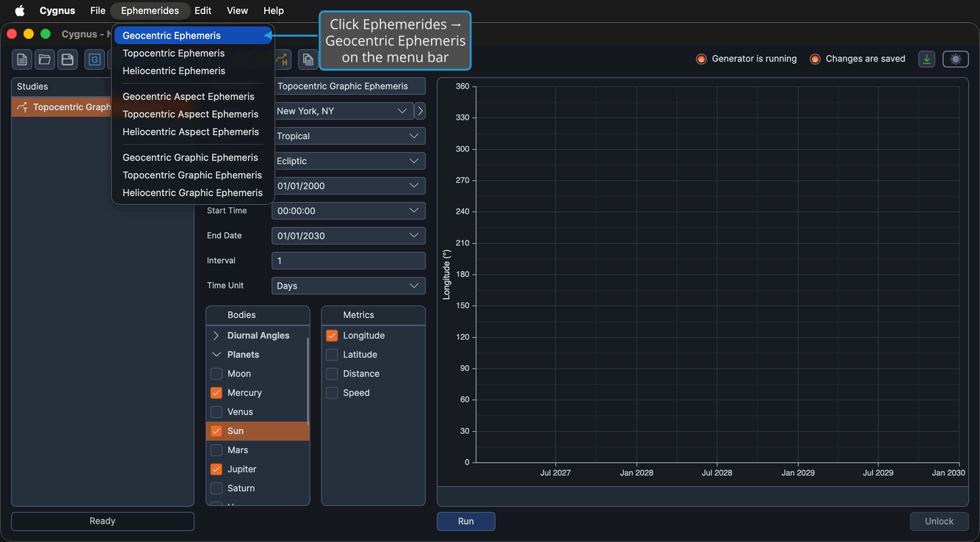Viewport: 980px width, 542px height.
Task: Click the arrow button next to New York, NY
Action: (420, 111)
